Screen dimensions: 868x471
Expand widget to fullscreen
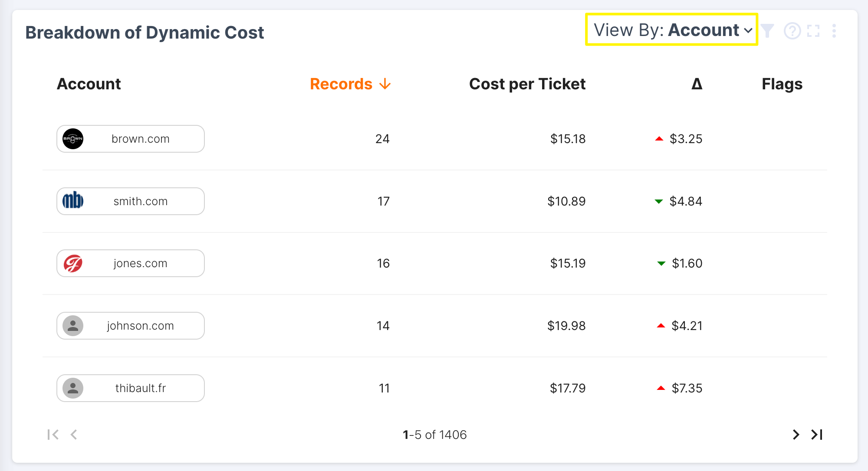[813, 31]
